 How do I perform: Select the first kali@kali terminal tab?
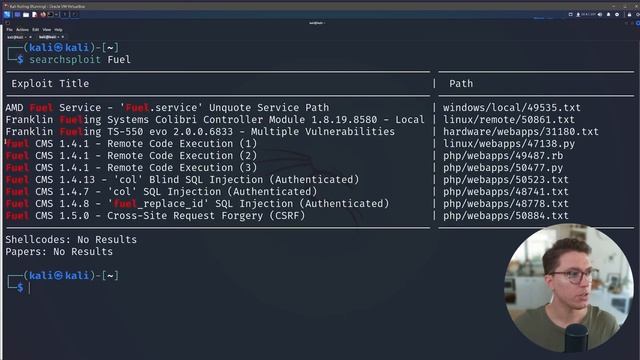coord(16,37)
